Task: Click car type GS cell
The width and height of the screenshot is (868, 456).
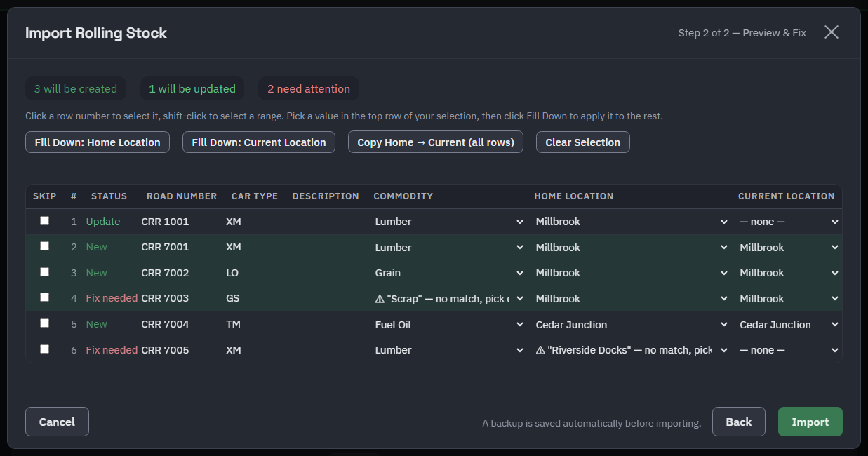Action: click(233, 298)
